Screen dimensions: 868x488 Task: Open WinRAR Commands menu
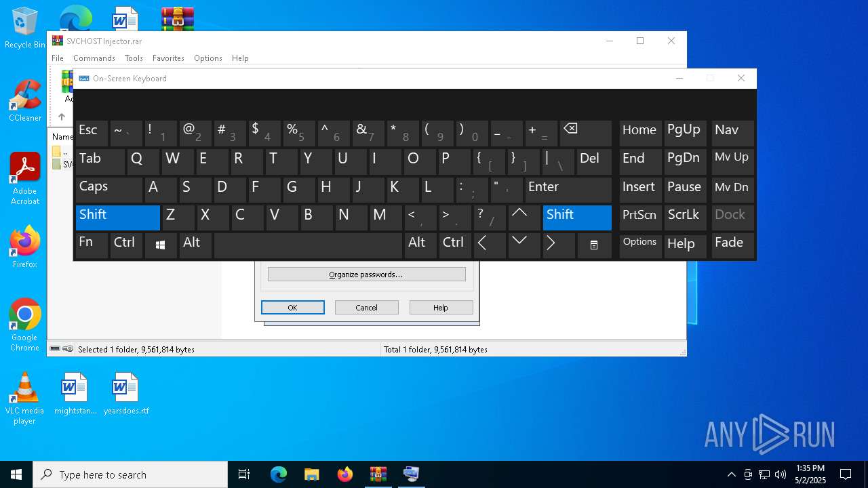click(94, 58)
